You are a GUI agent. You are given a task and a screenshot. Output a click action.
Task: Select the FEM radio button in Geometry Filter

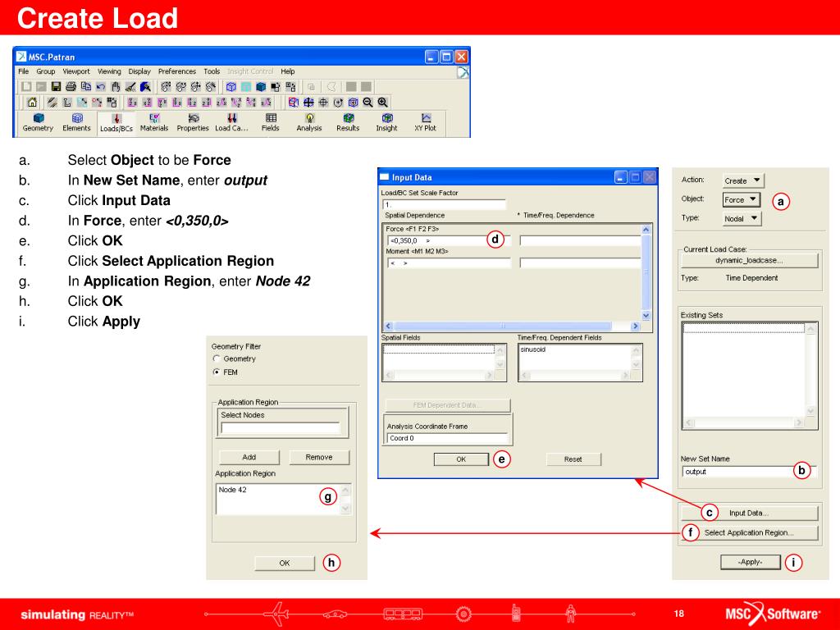click(217, 372)
